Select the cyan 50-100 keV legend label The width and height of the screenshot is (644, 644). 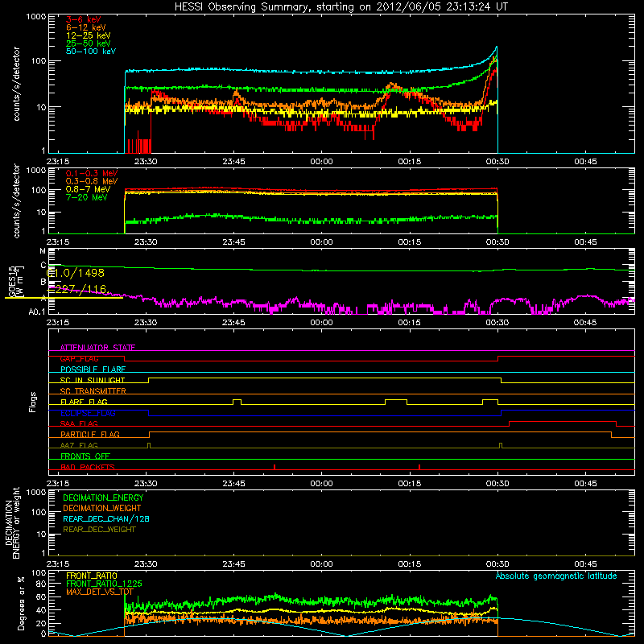[x=91, y=52]
